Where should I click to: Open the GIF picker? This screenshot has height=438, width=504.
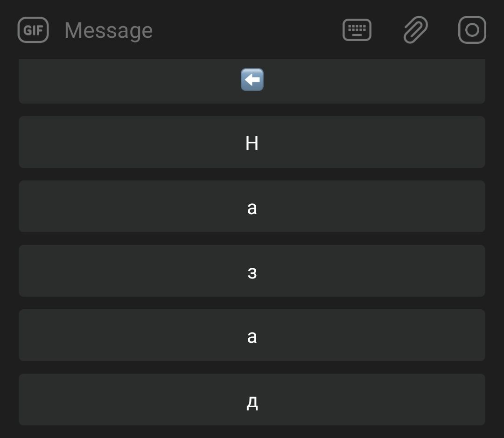(33, 30)
